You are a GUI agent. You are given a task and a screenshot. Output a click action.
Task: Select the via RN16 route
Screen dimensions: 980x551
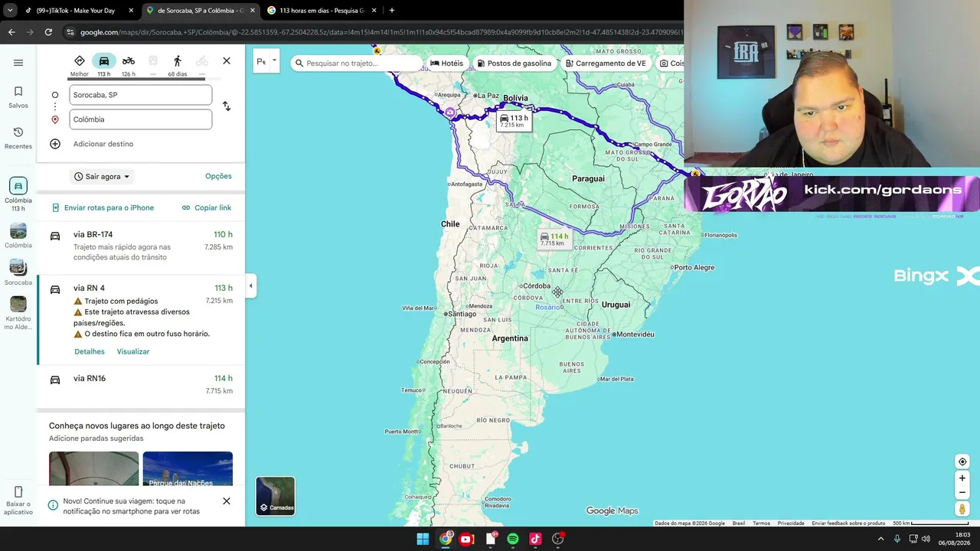[141, 385]
